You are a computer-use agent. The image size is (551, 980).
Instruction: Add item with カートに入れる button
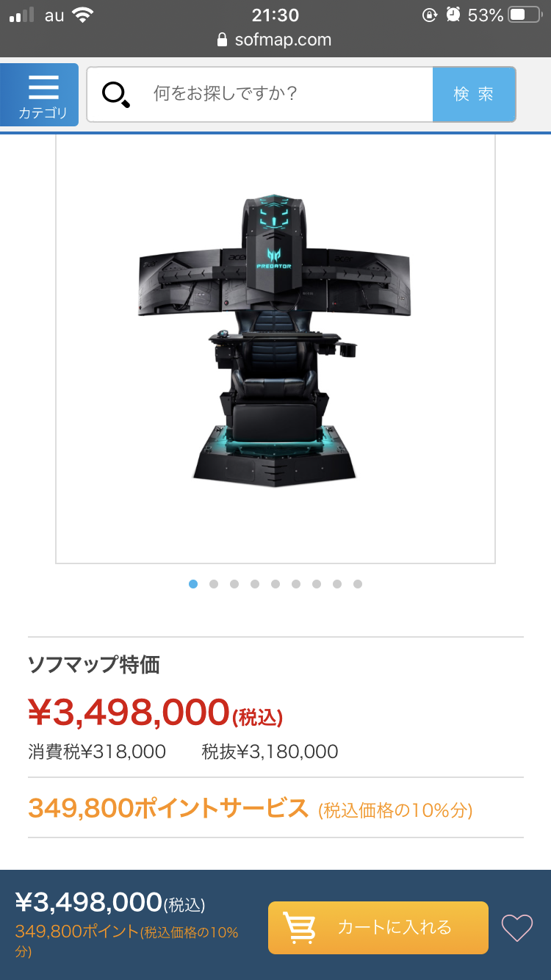(378, 927)
